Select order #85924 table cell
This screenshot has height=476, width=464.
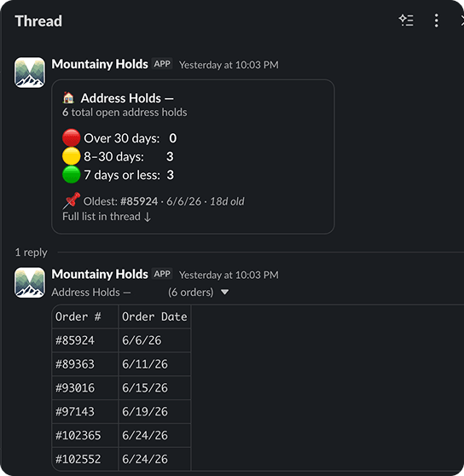click(x=85, y=340)
